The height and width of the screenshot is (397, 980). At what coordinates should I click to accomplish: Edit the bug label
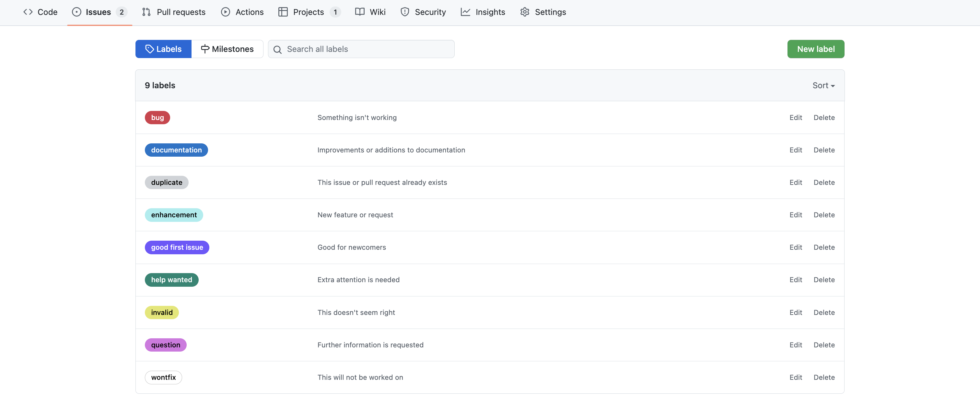click(796, 117)
